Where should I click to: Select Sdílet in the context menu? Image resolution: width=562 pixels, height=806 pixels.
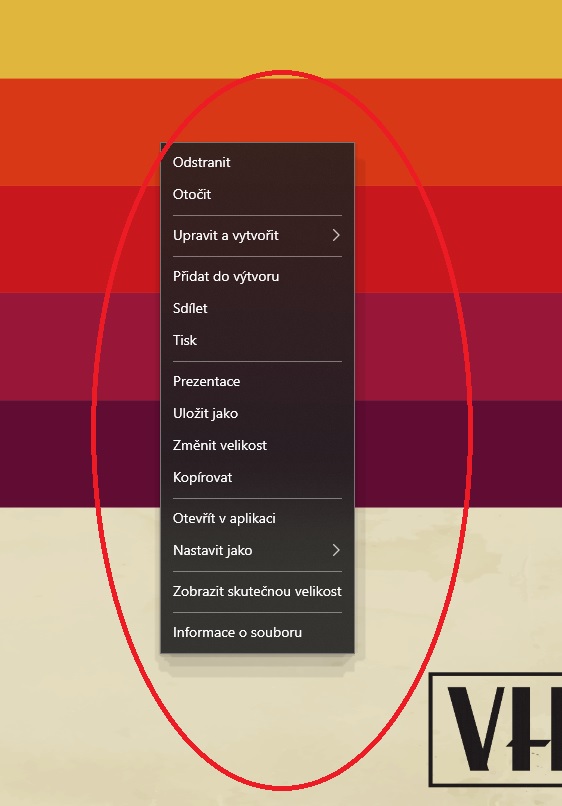[257, 308]
